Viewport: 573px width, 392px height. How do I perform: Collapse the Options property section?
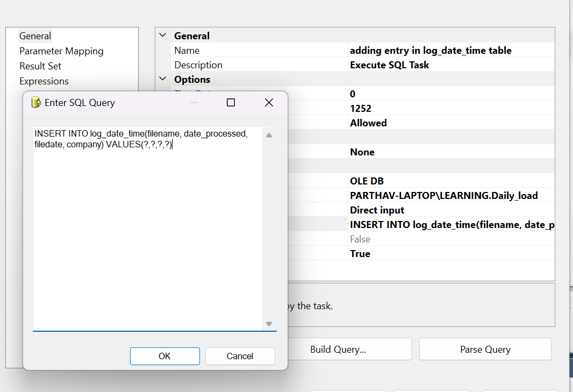[x=162, y=79]
